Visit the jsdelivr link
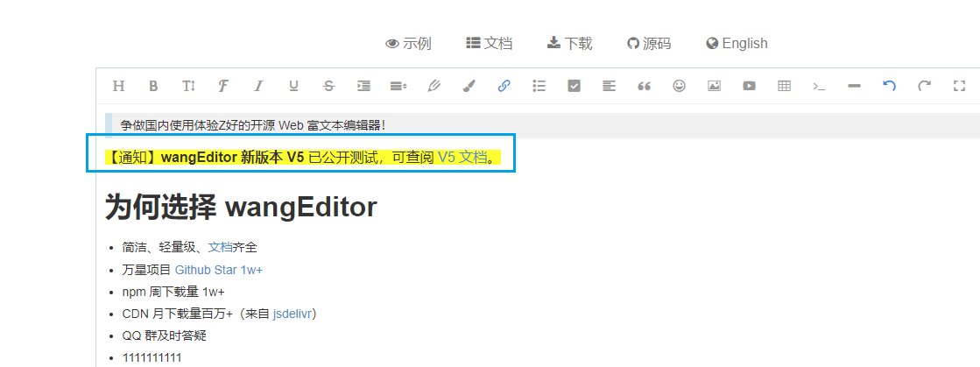The image size is (980, 367). coord(292,314)
